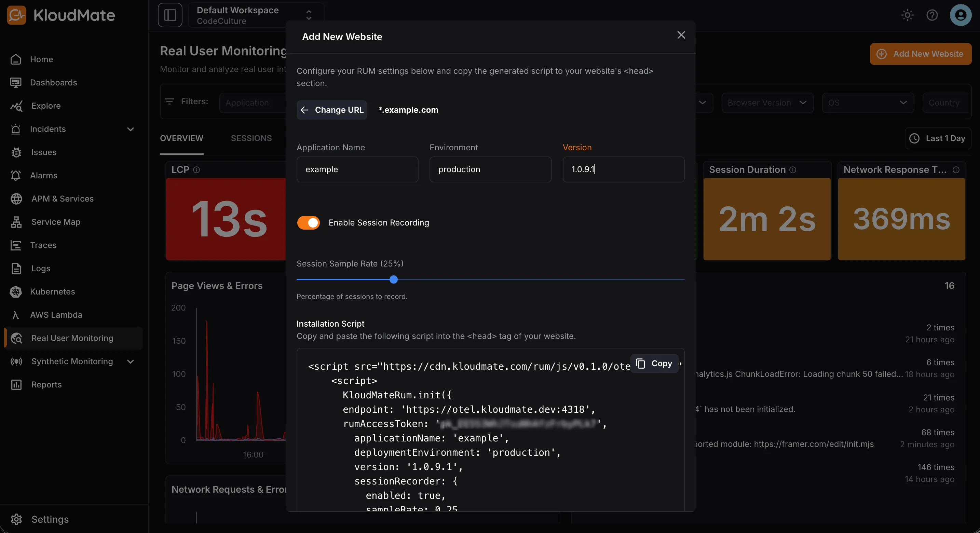Expand the Synthetic Monitoring submenu chevron
The width and height of the screenshot is (980, 533).
[x=131, y=361]
